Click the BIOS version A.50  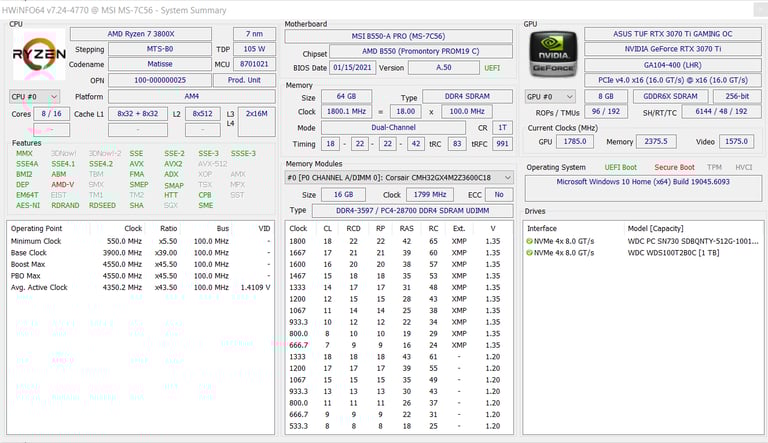[444, 68]
